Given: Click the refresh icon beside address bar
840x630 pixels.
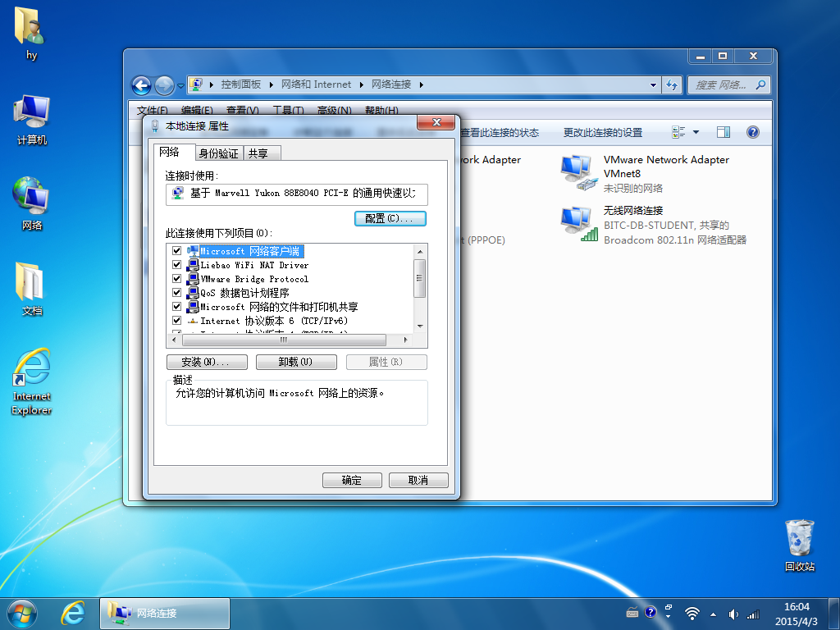Looking at the screenshot, I should (672, 84).
